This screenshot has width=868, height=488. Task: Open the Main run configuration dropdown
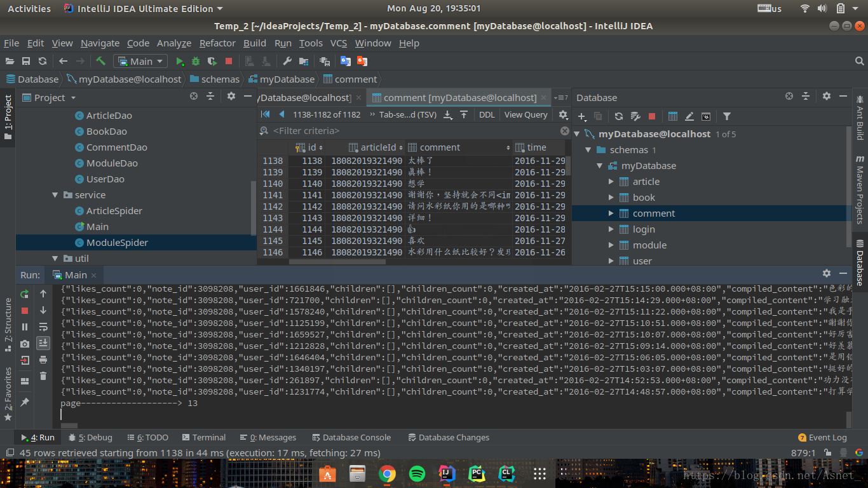pos(140,61)
